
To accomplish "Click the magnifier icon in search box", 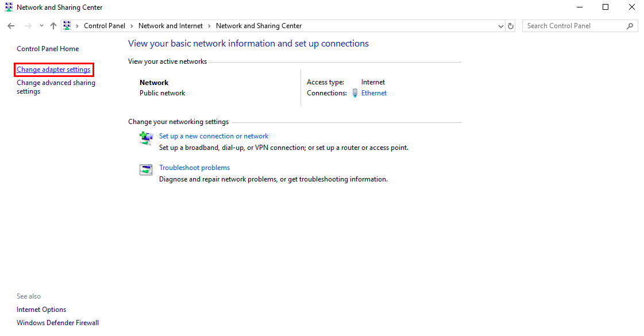I will click(x=630, y=26).
